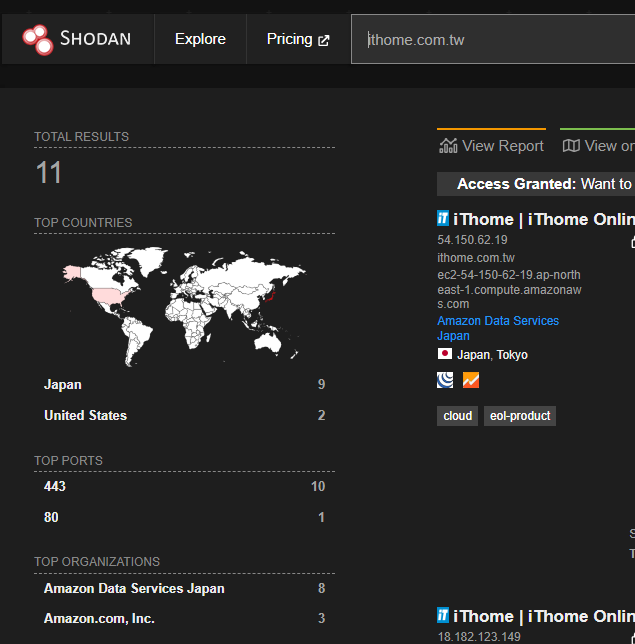Filter by United States country

[184, 415]
